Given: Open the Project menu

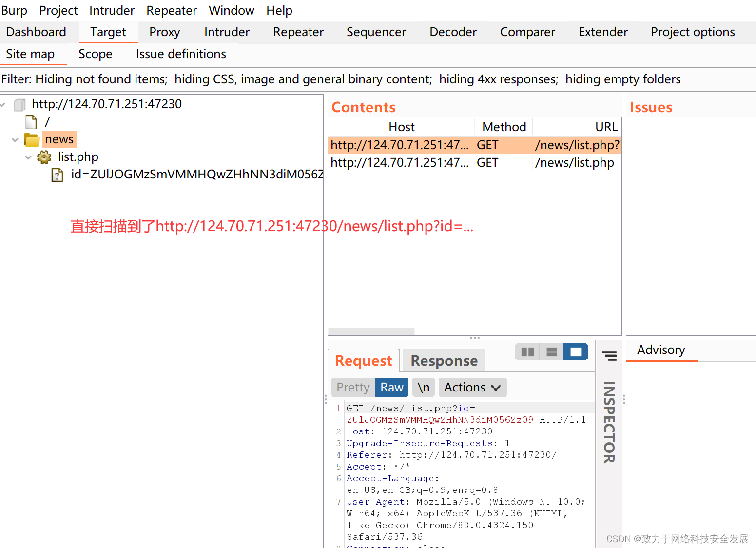Looking at the screenshot, I should pos(58,10).
